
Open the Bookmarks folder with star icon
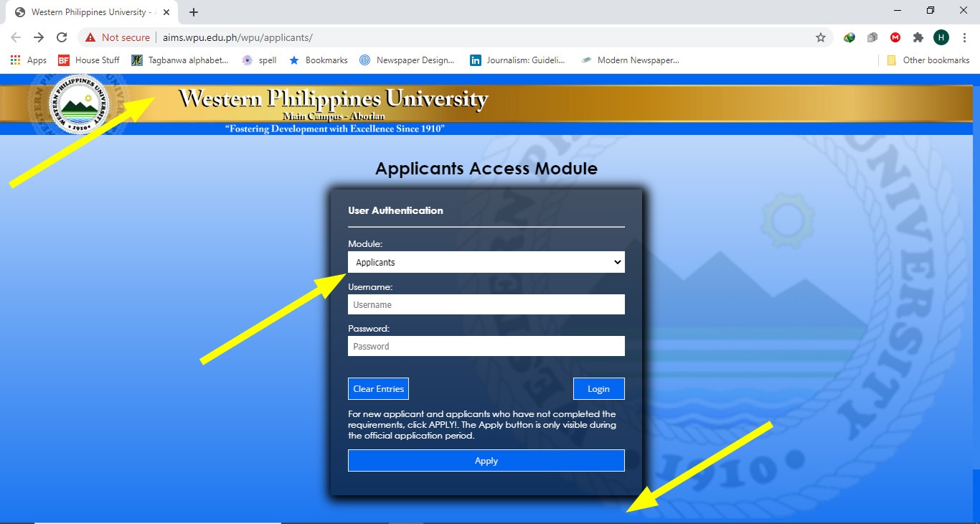pos(318,60)
